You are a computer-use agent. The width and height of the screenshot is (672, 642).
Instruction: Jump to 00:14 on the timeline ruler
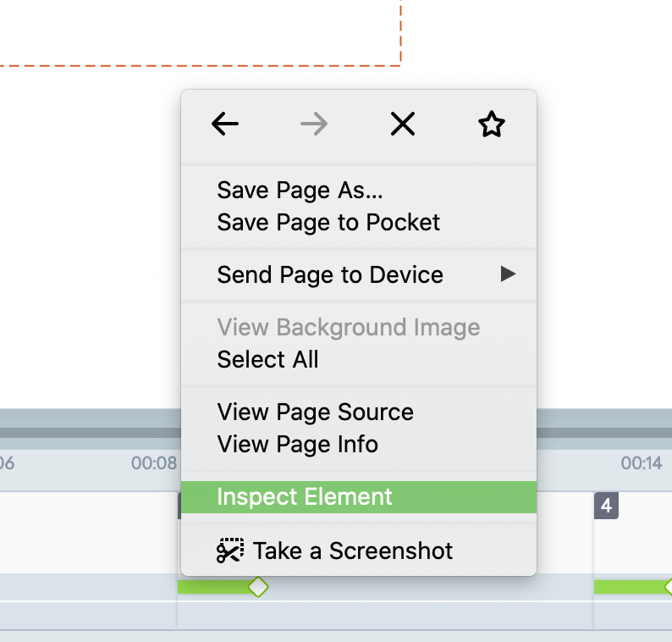click(x=642, y=463)
